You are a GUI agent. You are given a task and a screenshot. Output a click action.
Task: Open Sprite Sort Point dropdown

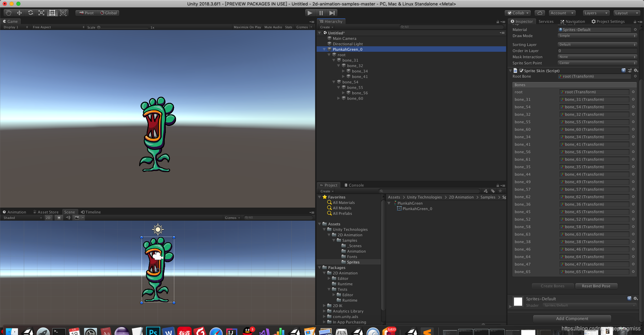point(597,63)
